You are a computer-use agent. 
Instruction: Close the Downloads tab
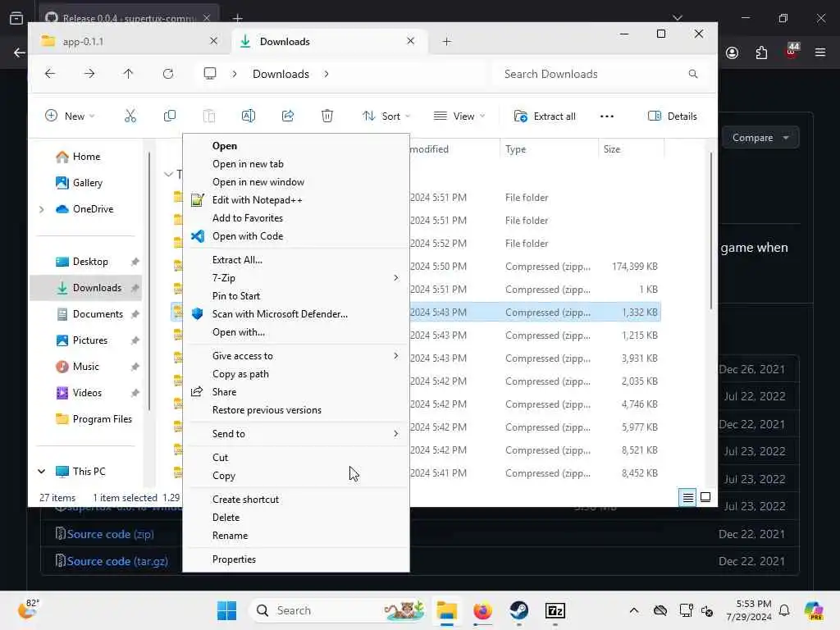point(410,41)
